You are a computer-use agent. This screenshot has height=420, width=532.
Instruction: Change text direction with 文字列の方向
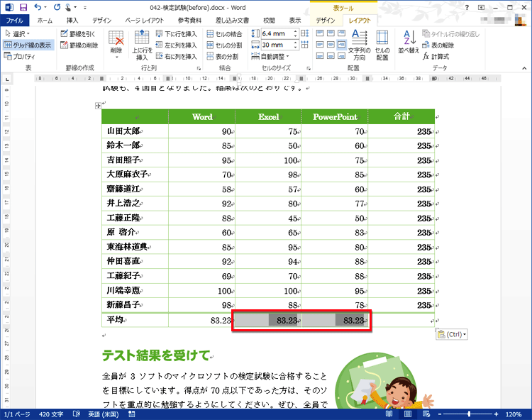(360, 45)
